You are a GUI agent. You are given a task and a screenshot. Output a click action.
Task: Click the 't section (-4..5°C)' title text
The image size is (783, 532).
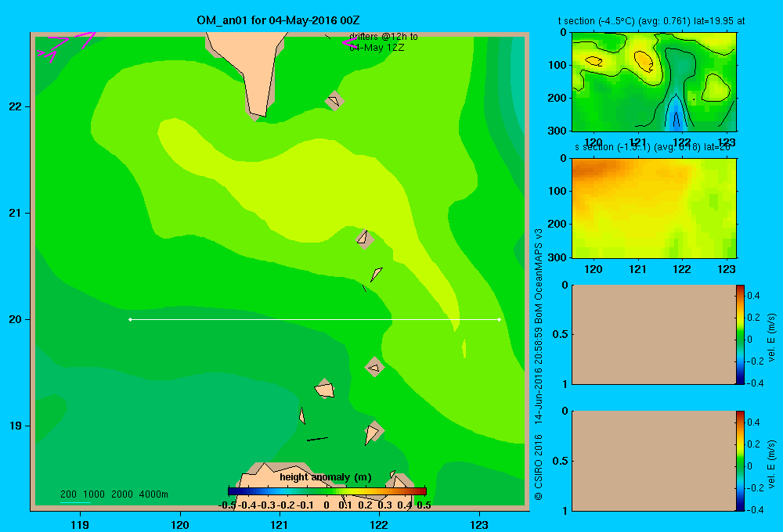point(651,21)
